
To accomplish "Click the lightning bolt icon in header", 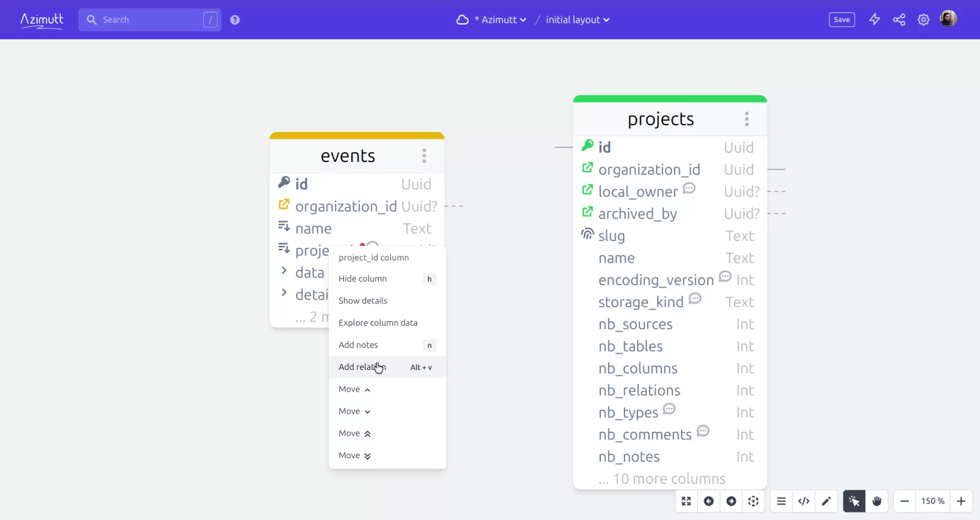I will (x=874, y=20).
